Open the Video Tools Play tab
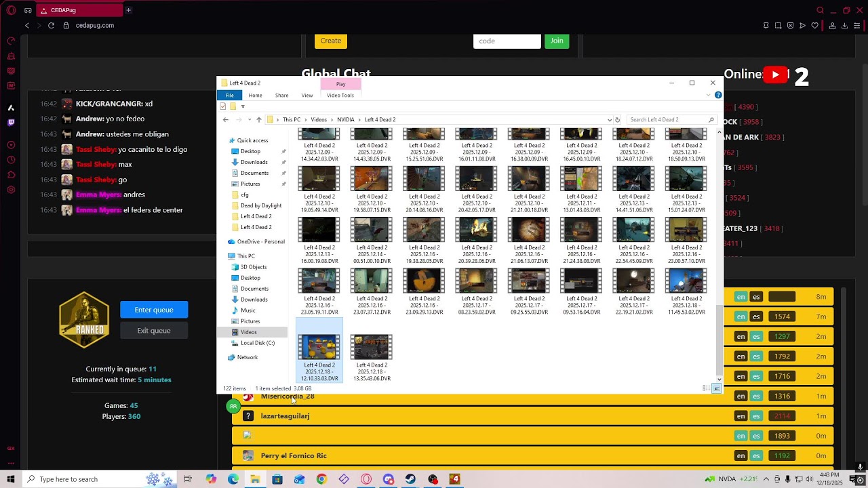 pyautogui.click(x=340, y=84)
